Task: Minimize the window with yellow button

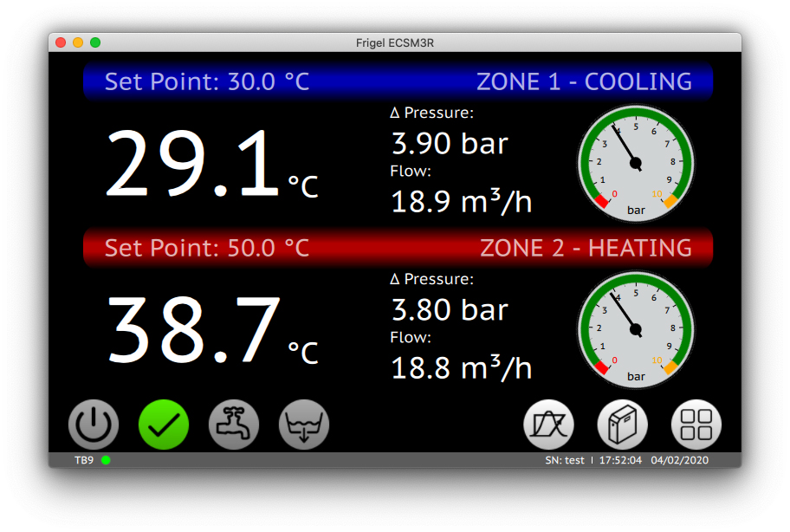Action: [x=78, y=42]
